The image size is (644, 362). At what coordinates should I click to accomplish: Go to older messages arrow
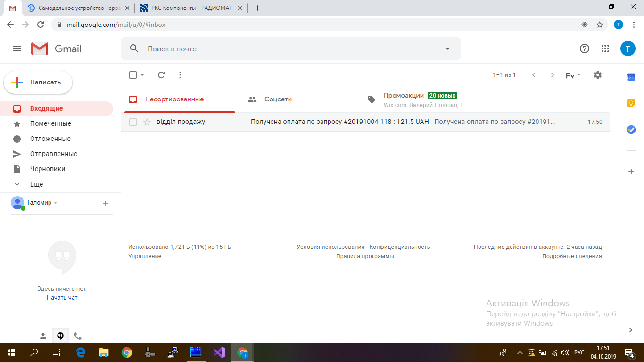point(553,75)
